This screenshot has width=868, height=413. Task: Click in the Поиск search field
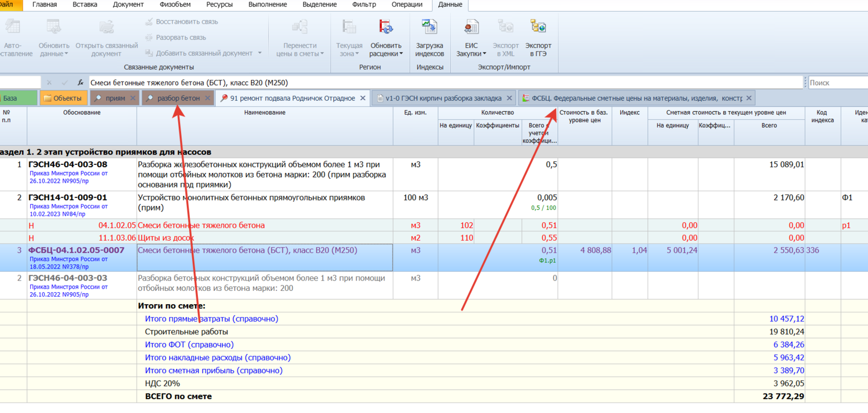coord(837,83)
